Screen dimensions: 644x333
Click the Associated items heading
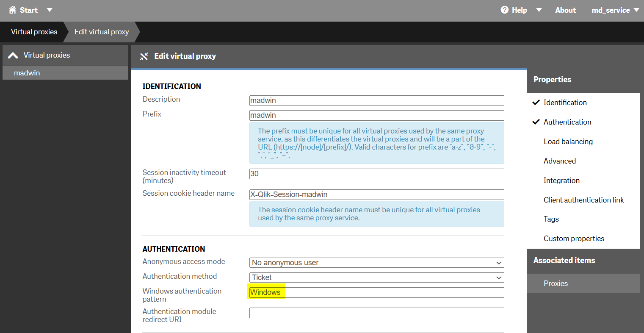coord(564,261)
